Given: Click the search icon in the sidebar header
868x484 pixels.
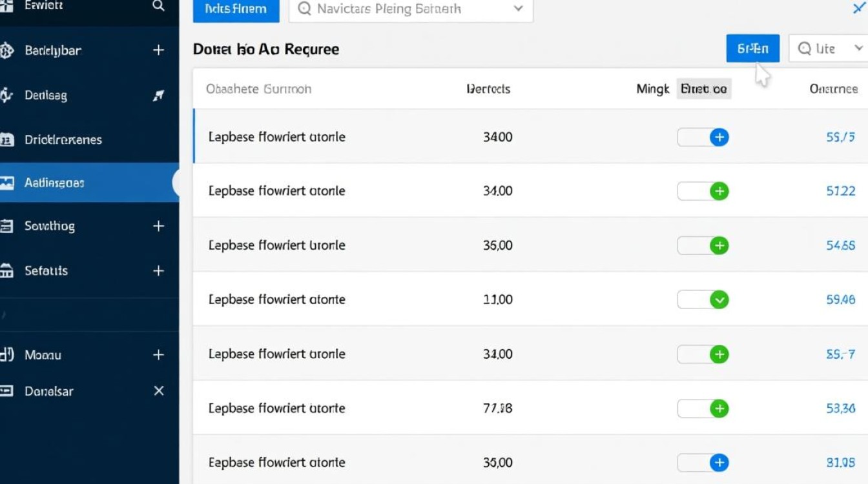Looking at the screenshot, I should point(158,6).
